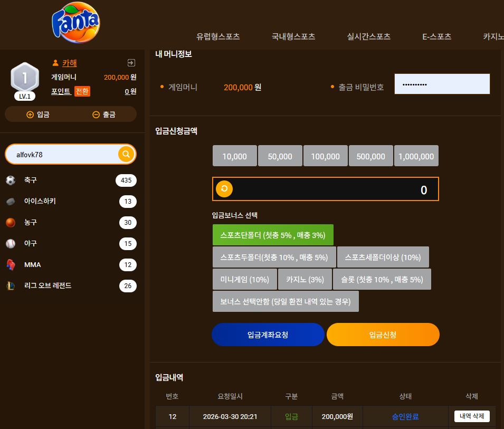
Task: Click the Fanta logo
Action: [x=76, y=23]
